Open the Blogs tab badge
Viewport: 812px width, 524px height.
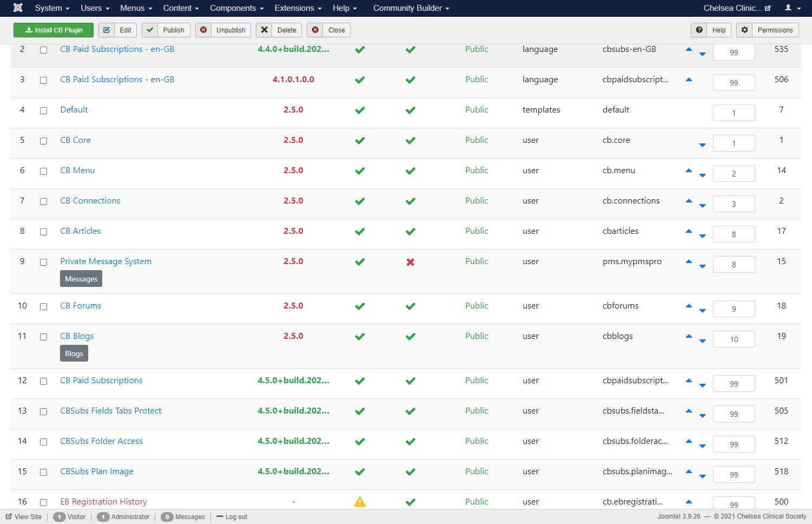click(x=74, y=353)
